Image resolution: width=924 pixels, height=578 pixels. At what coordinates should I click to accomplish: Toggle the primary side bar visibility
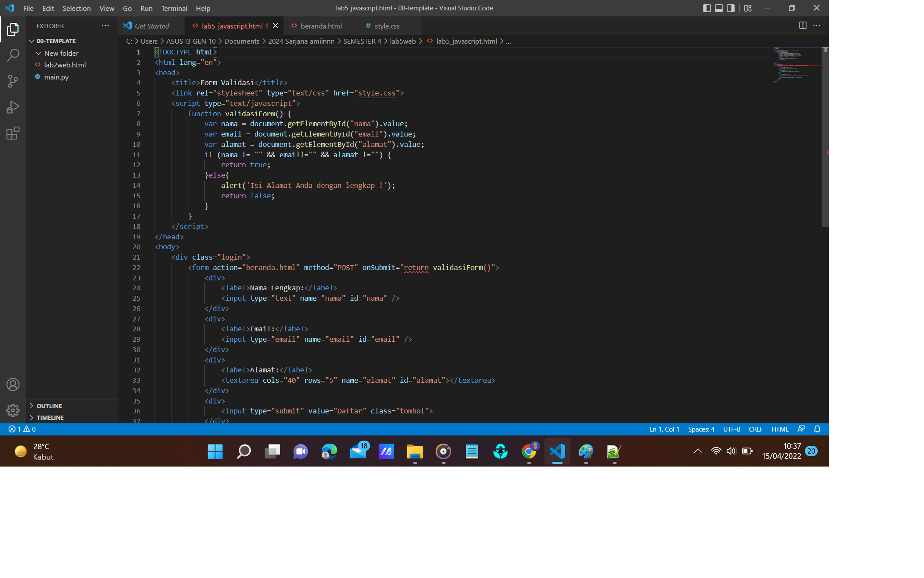tap(707, 8)
